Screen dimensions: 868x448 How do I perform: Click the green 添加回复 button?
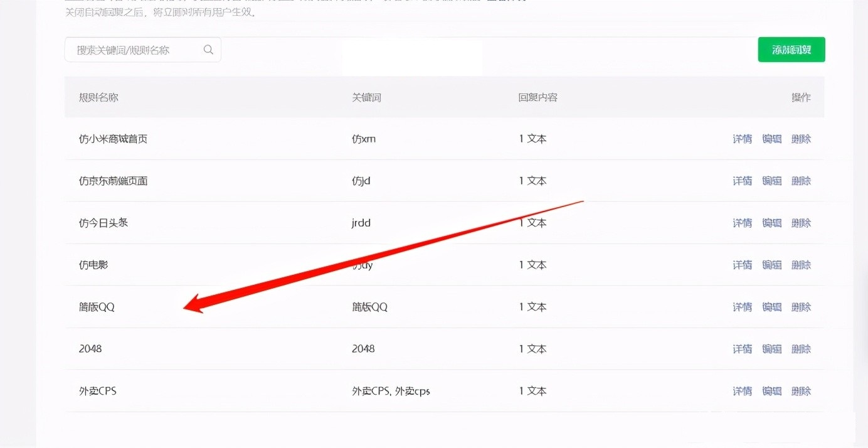click(x=791, y=50)
